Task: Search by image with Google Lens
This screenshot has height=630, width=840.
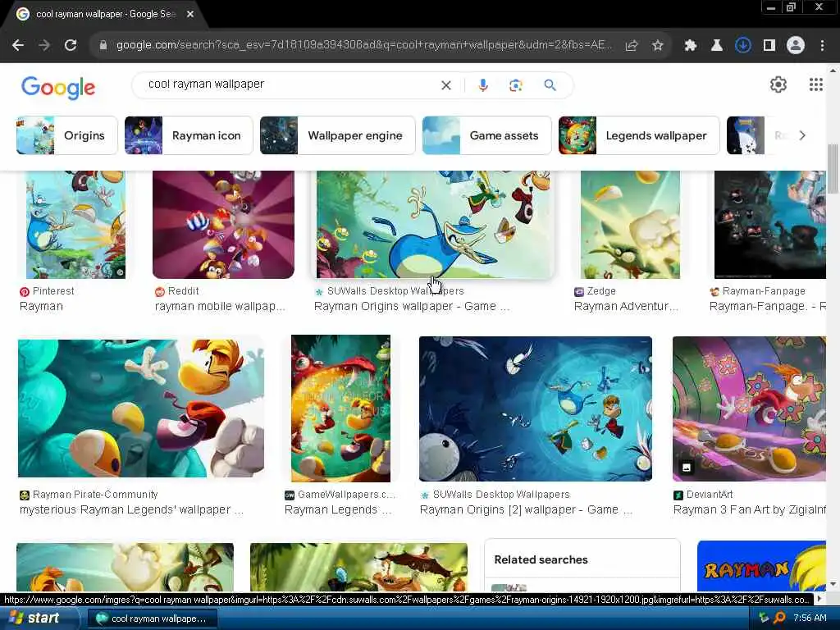Action: [515, 85]
